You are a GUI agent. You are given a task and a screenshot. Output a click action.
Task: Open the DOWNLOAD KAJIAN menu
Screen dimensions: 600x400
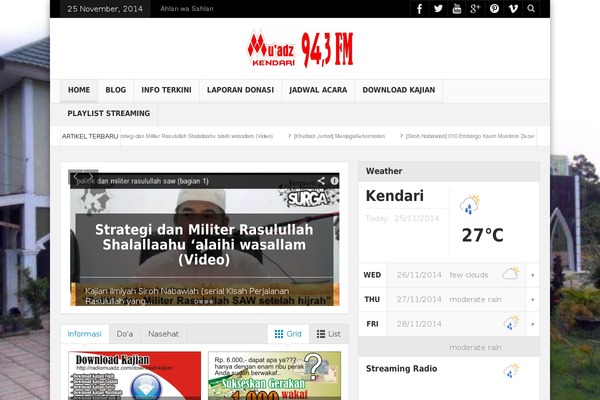coord(399,90)
